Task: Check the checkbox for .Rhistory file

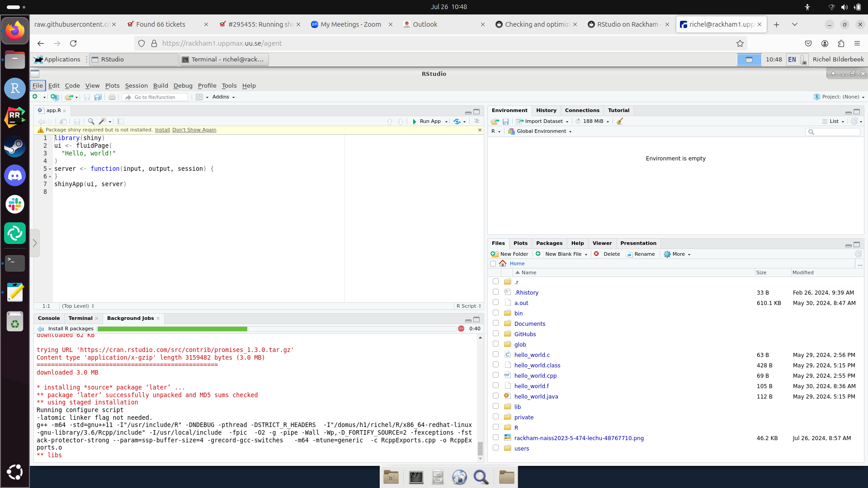Action: [495, 292]
